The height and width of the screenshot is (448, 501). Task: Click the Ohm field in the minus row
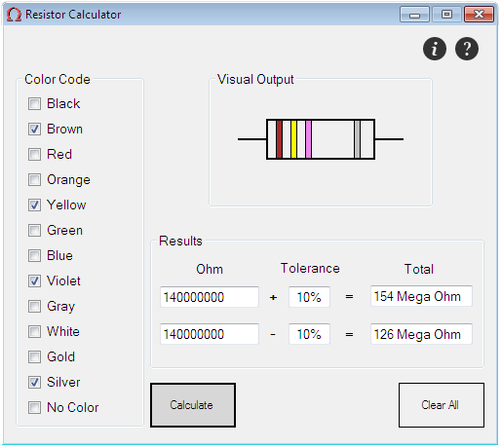210,334
